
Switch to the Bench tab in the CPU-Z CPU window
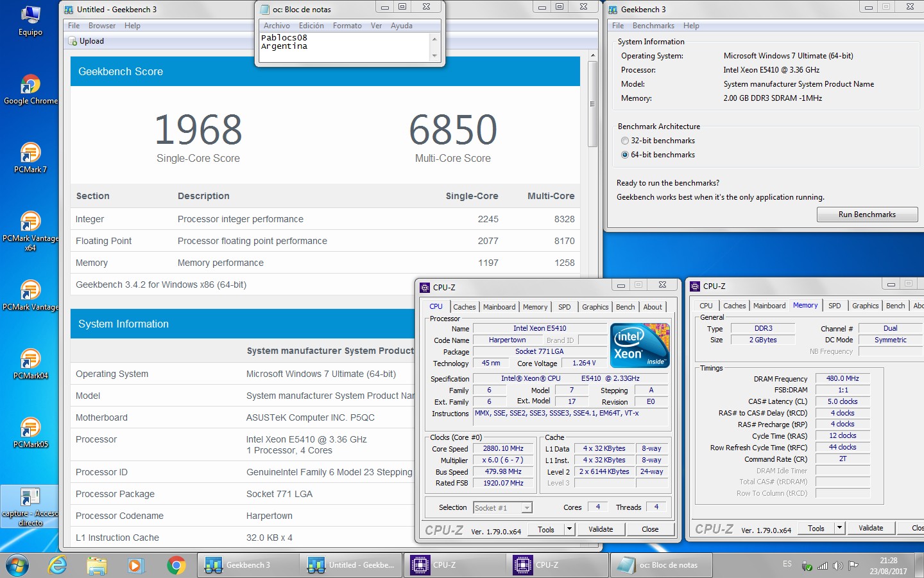626,307
